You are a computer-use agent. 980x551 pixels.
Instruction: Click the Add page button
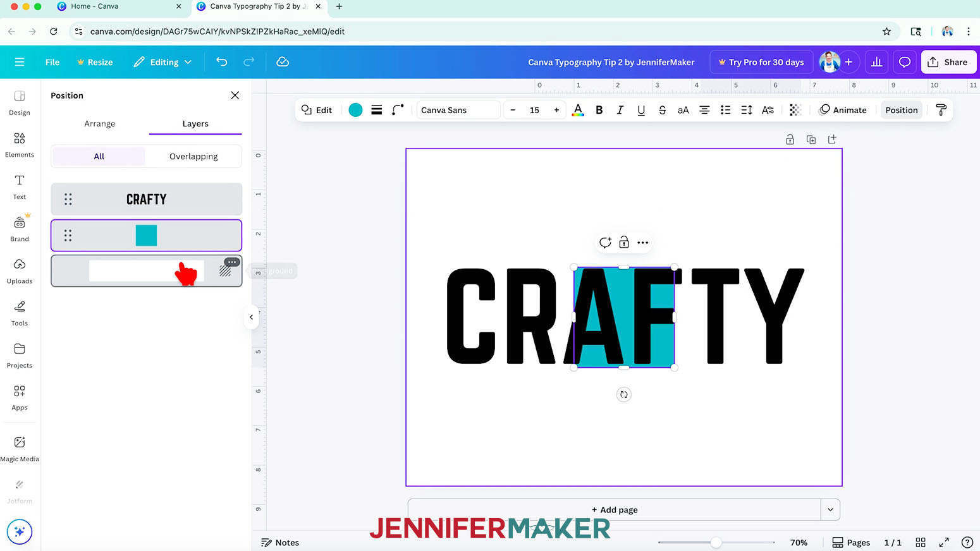pos(615,509)
